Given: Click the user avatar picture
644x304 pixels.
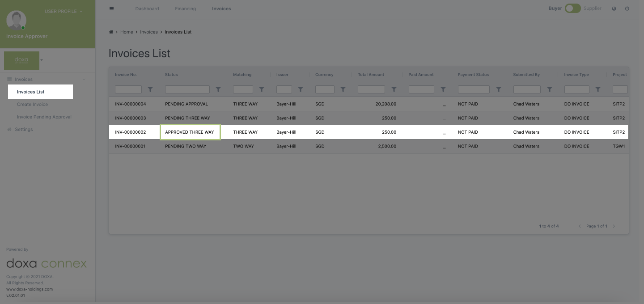Looking at the screenshot, I should pos(17,20).
